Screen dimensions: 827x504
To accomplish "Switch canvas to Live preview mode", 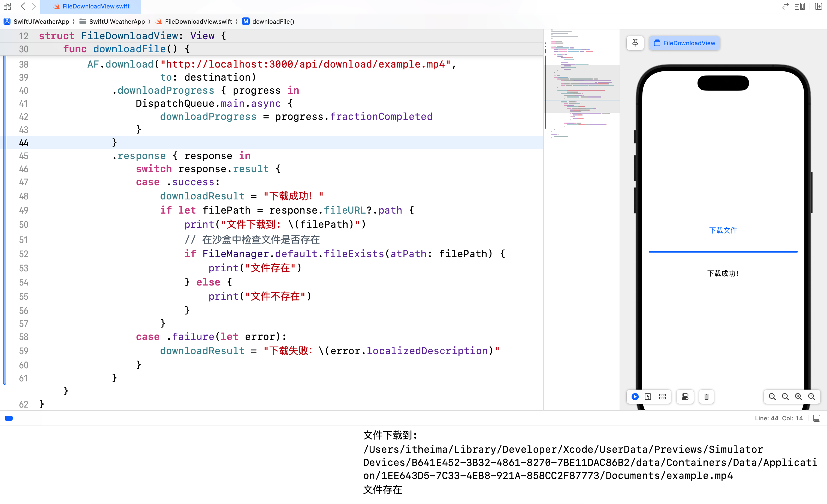I will (635, 397).
